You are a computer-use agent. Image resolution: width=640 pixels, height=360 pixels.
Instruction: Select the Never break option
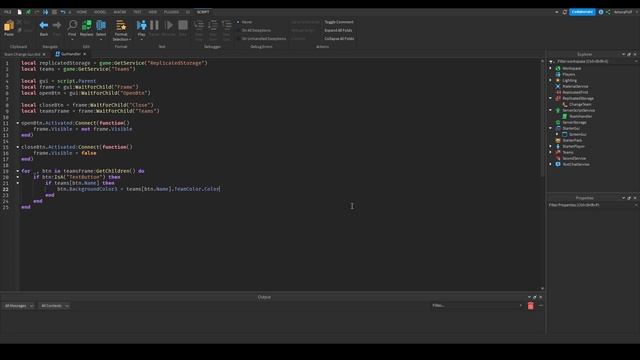(x=244, y=22)
